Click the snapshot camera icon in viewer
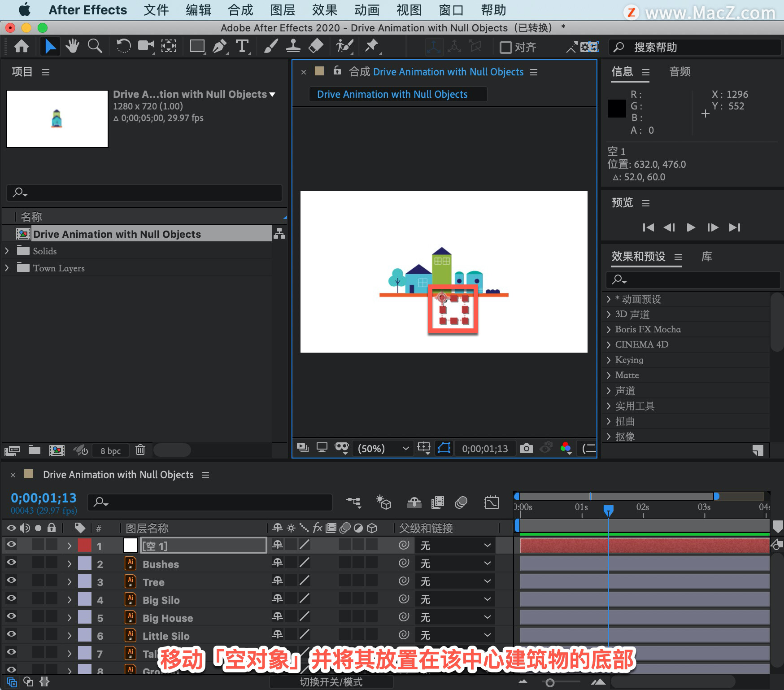 (526, 448)
